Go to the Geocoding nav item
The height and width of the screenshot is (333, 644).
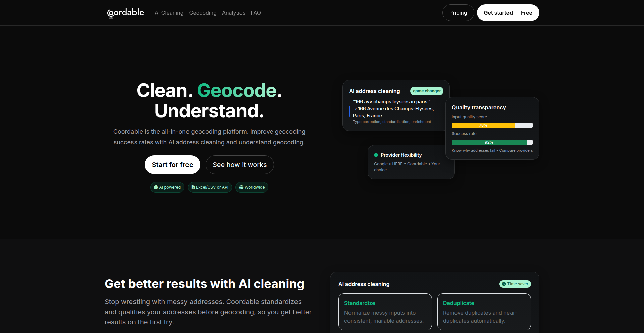pyautogui.click(x=203, y=13)
